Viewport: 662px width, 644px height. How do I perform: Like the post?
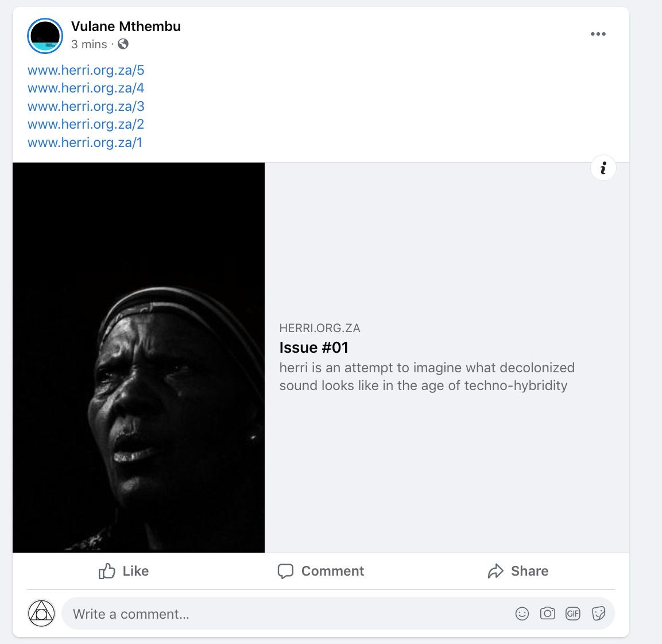coord(123,571)
